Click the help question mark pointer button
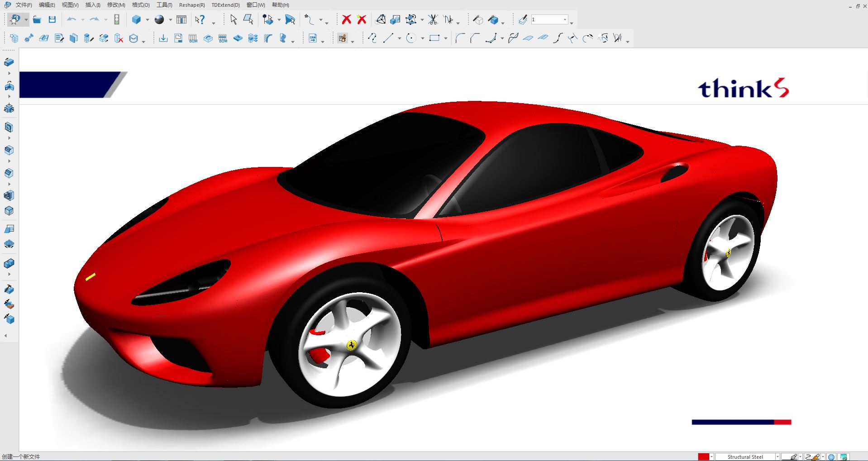 [x=200, y=19]
